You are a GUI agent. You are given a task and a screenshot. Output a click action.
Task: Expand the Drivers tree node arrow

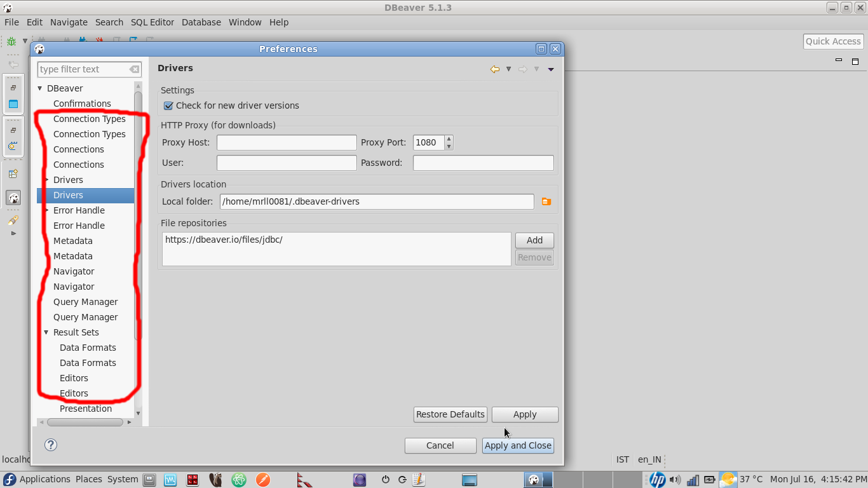[x=45, y=180]
